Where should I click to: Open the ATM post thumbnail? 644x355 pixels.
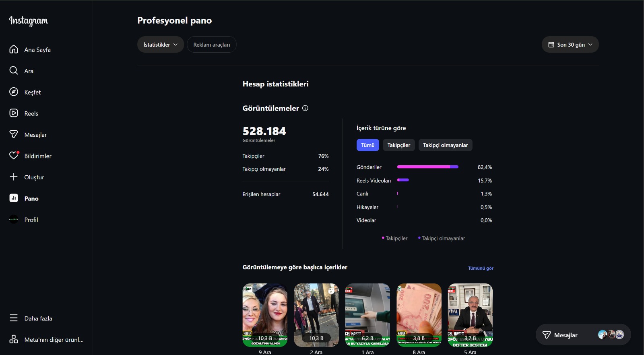click(x=367, y=315)
